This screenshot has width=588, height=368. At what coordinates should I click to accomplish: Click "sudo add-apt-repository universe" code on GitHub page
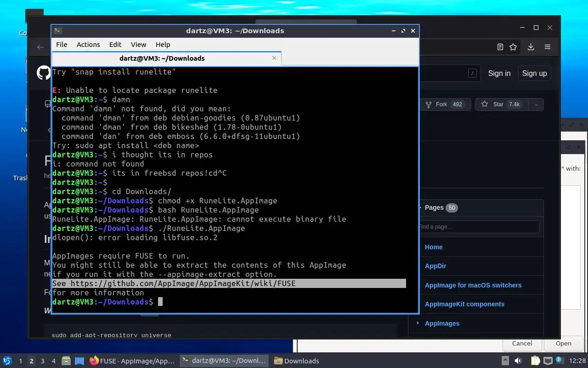coord(111,335)
